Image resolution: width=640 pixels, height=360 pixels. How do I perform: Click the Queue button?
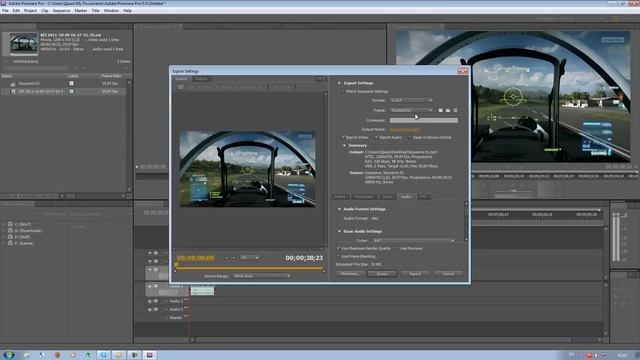pyautogui.click(x=382, y=274)
